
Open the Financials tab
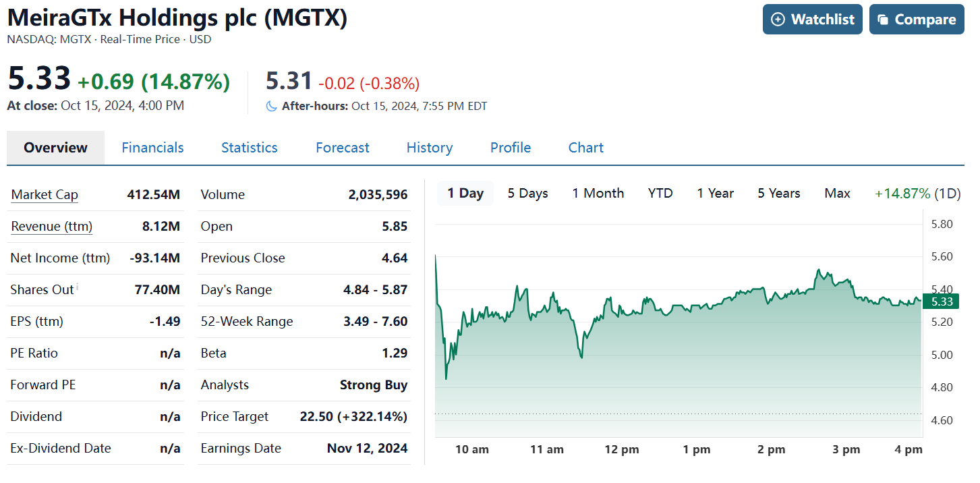coord(152,148)
